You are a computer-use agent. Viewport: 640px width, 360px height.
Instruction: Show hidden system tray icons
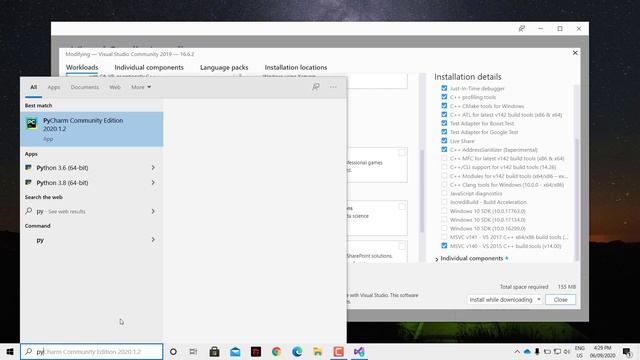point(517,351)
